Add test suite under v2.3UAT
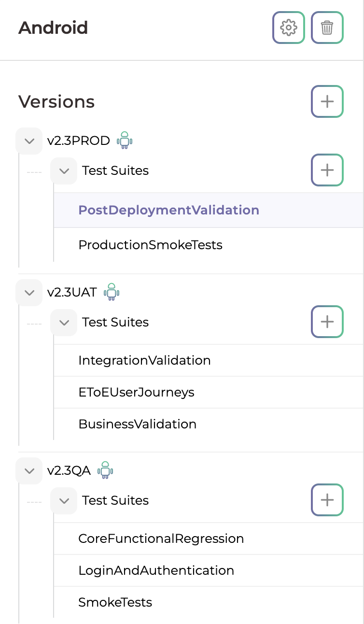364x624 pixels. (x=327, y=322)
